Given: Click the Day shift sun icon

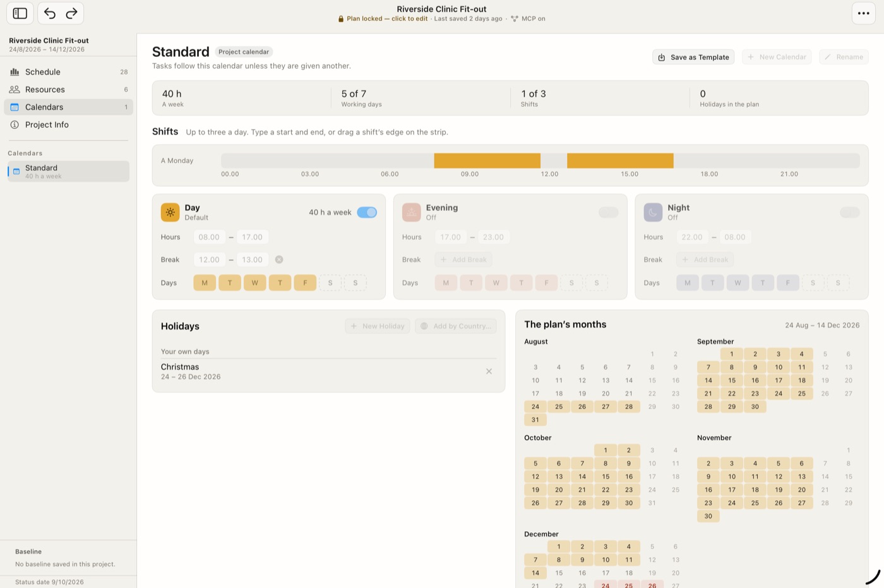Looking at the screenshot, I should [170, 212].
